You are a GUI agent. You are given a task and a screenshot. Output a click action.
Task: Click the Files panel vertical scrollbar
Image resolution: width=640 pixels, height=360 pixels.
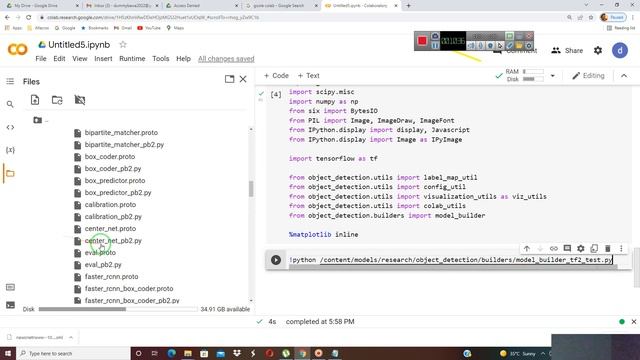tap(251, 189)
